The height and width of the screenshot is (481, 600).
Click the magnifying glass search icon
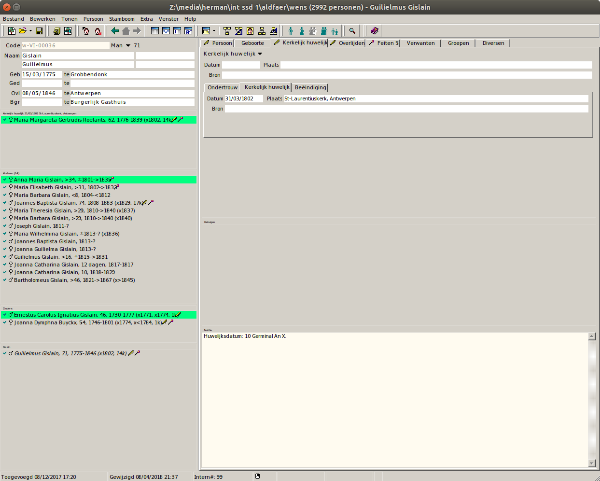click(x=352, y=31)
